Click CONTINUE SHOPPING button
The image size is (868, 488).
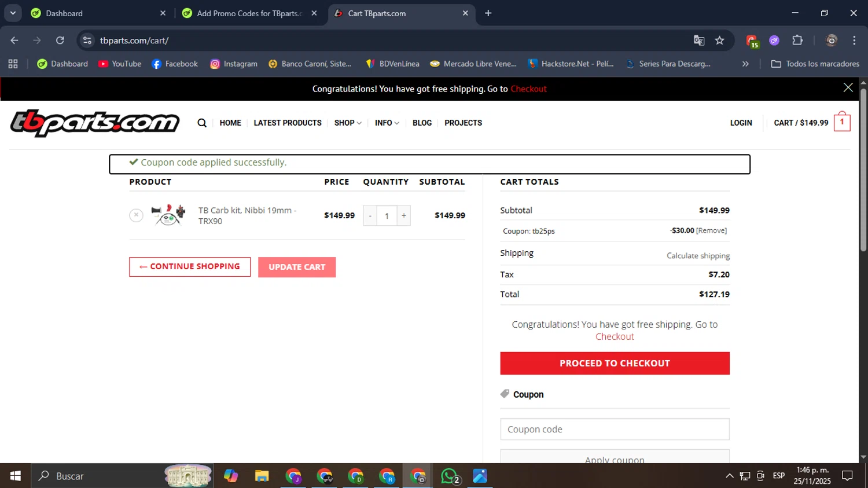(190, 267)
